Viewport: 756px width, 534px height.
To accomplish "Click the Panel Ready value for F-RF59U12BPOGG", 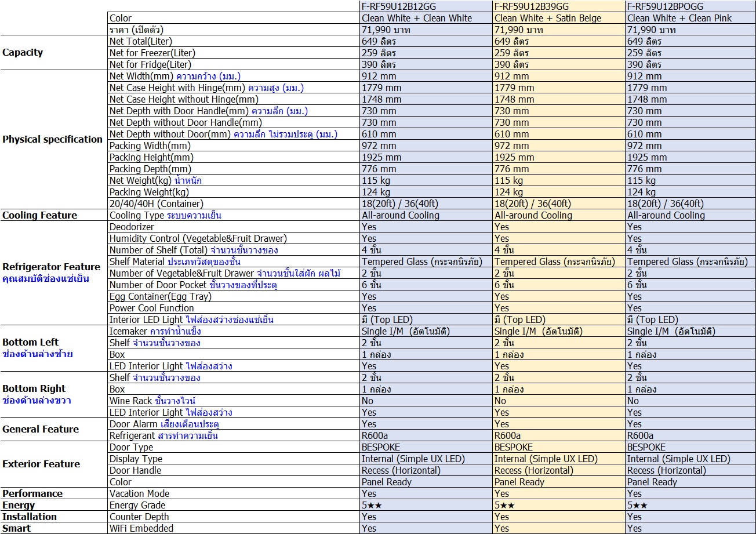I will (x=652, y=482).
